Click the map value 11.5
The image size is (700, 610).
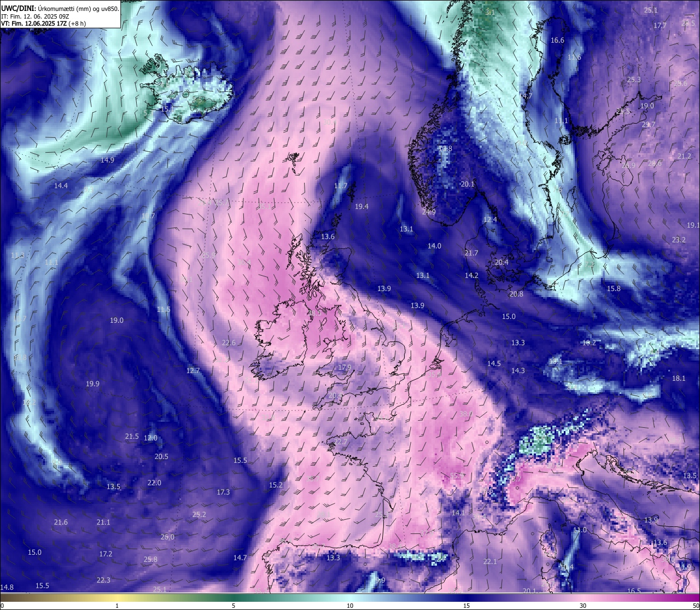click(164, 310)
